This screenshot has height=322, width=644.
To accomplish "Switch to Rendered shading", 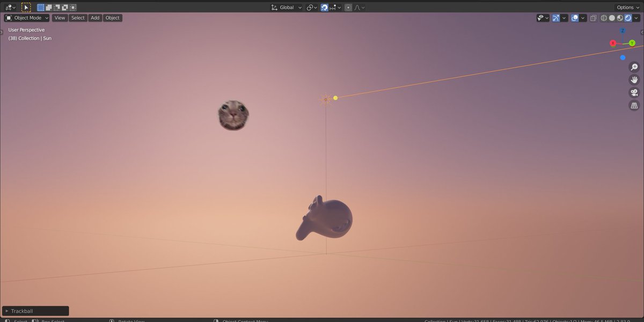I will 628,18.
